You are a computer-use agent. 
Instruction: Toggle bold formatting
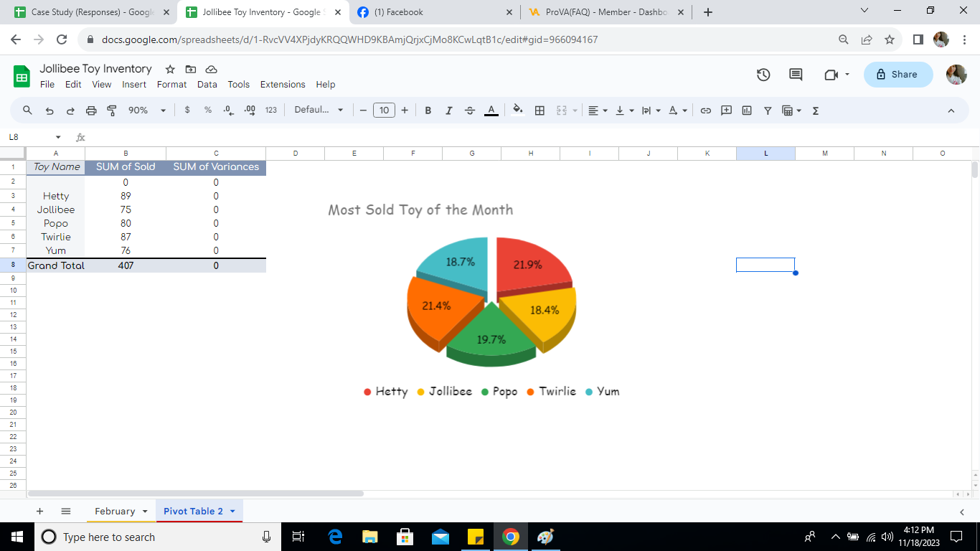tap(428, 110)
